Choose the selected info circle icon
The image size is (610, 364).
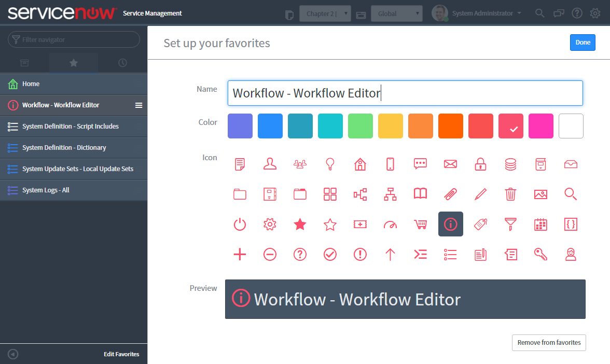pos(450,224)
